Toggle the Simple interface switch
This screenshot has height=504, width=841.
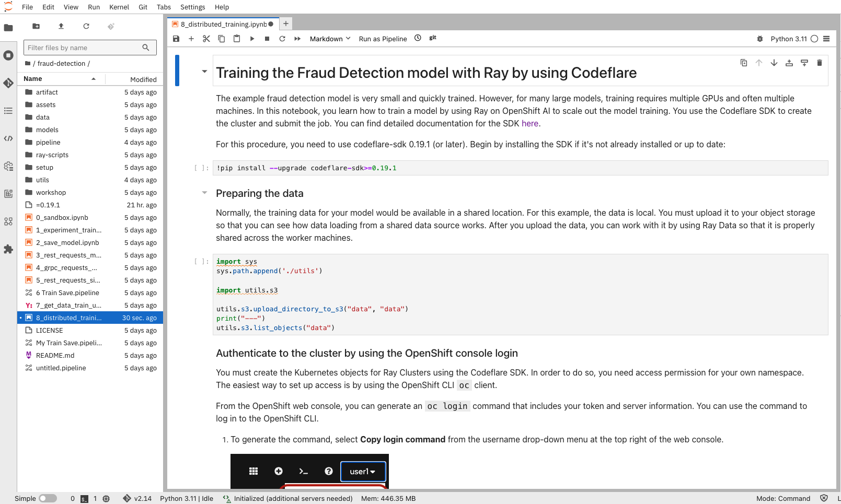click(x=47, y=498)
